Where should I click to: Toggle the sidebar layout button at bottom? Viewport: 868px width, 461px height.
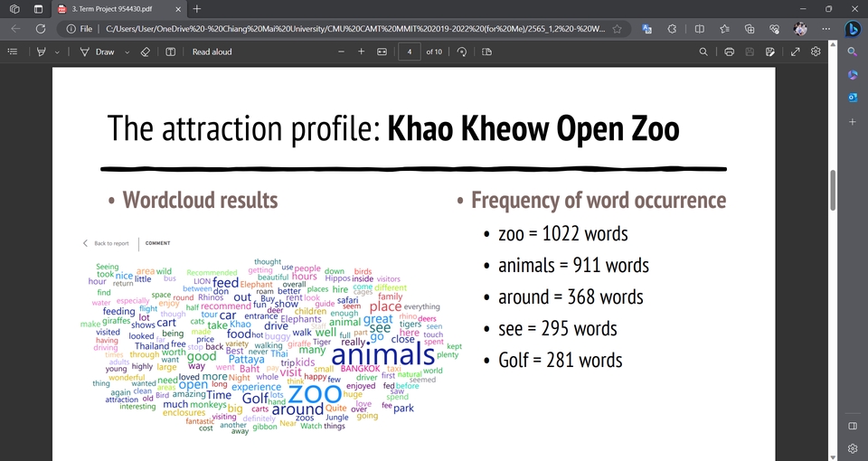click(x=853, y=426)
